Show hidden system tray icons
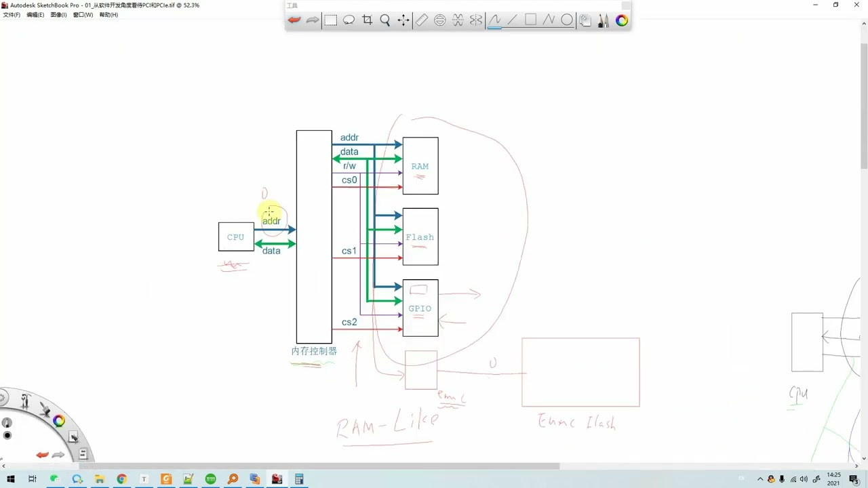This screenshot has width=868, height=488. (x=759, y=479)
